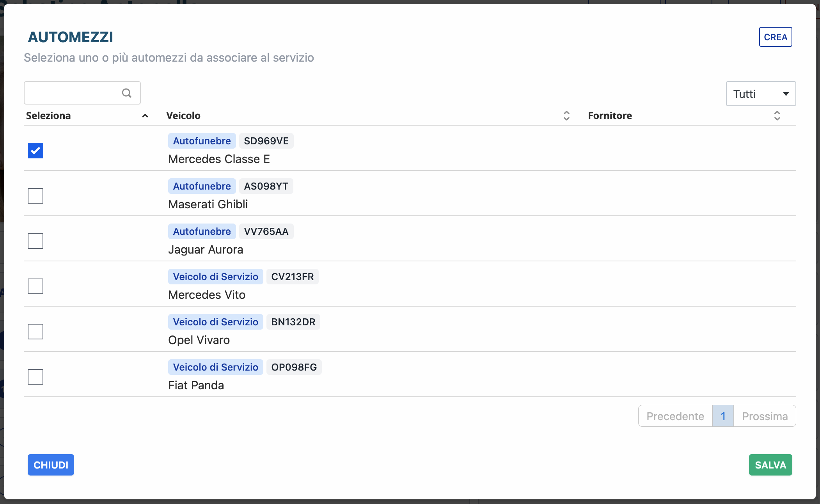
Task: Sort by Seleziona column arrow
Action: pyautogui.click(x=145, y=116)
